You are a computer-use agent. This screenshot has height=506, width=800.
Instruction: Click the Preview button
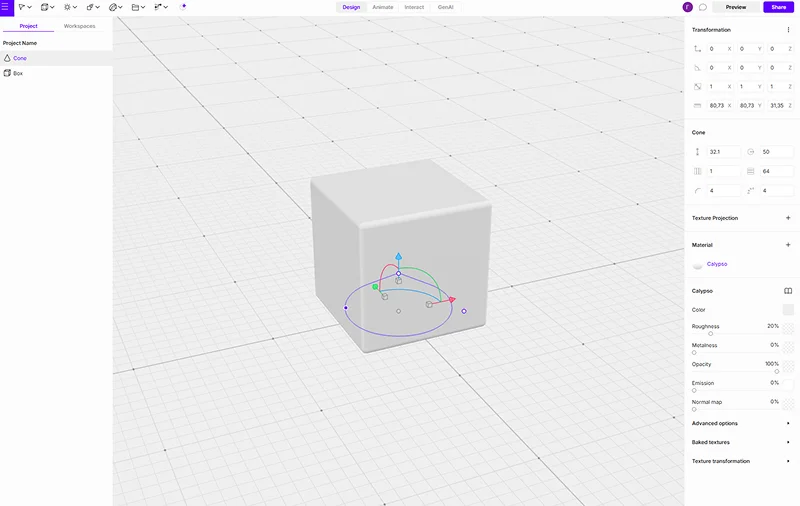coord(736,7)
